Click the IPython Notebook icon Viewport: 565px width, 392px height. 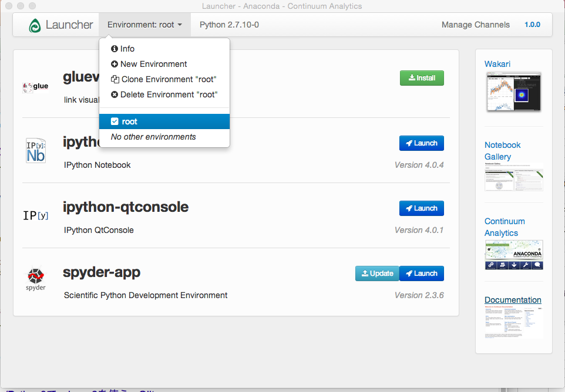pyautogui.click(x=36, y=150)
